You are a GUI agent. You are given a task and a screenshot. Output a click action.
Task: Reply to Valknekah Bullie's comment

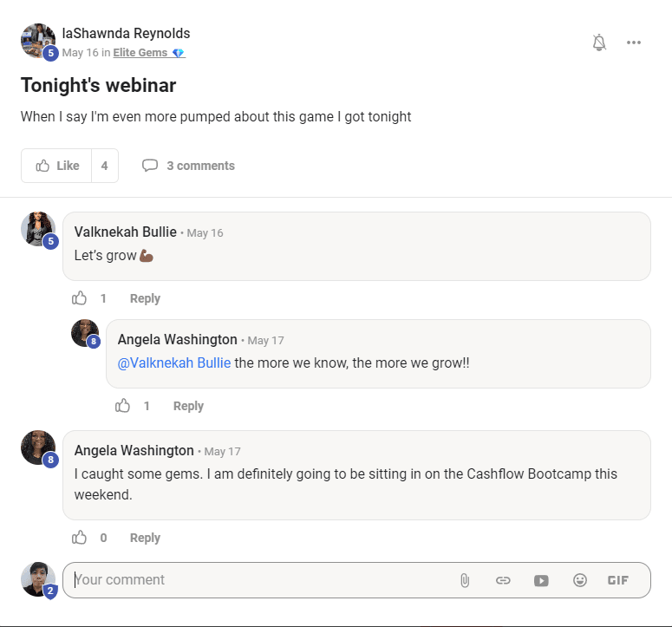145,298
